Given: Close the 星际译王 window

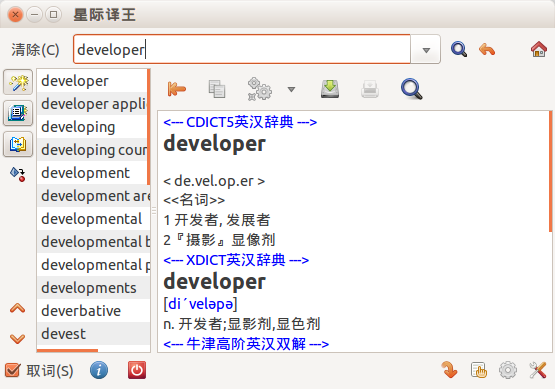Looking at the screenshot, I should tap(16, 15).
